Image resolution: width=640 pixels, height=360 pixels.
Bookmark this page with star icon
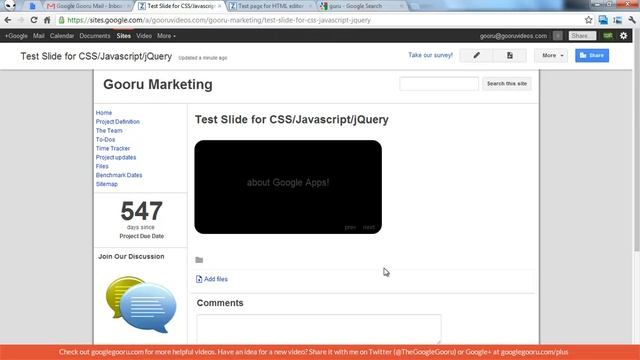588,20
